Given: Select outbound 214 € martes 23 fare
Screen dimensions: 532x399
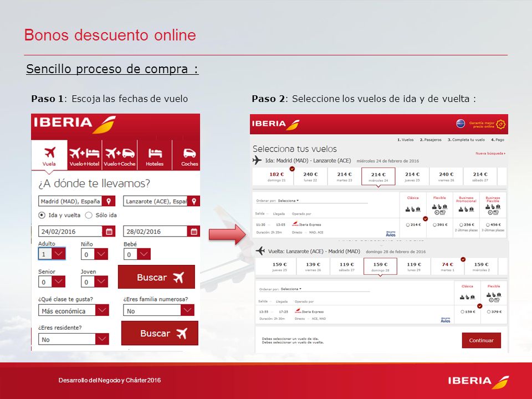Looking at the screenshot, I should tap(344, 176).
